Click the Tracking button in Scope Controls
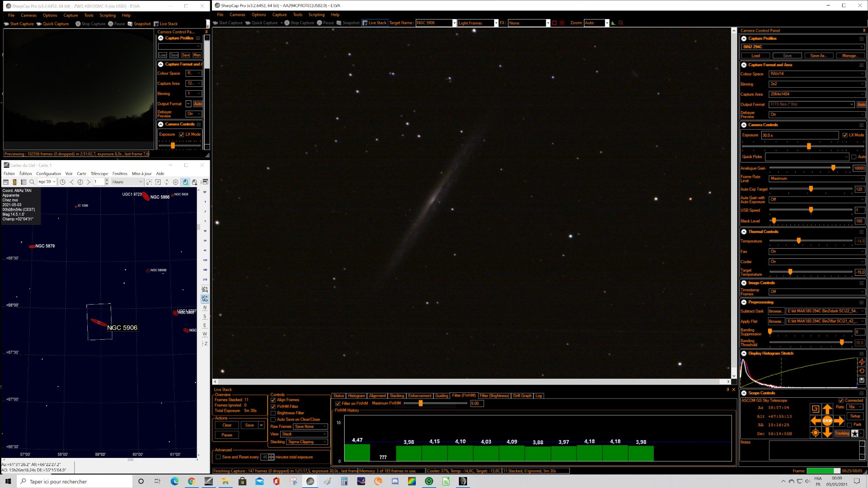This screenshot has height=488, width=868. point(842,433)
